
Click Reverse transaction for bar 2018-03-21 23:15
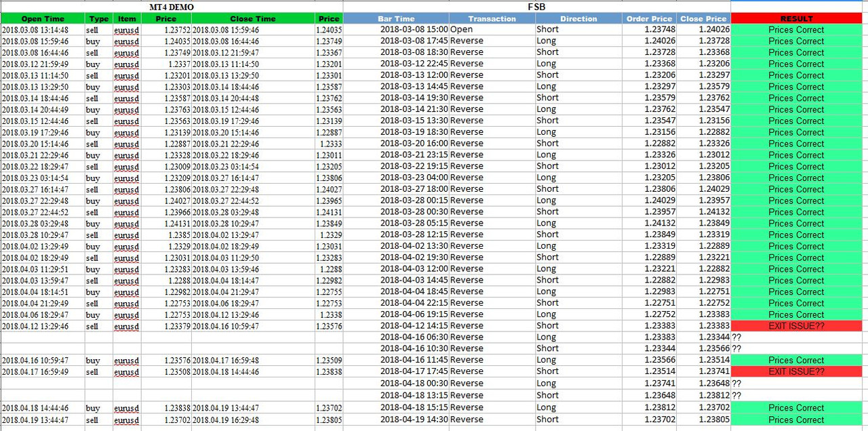(467, 155)
